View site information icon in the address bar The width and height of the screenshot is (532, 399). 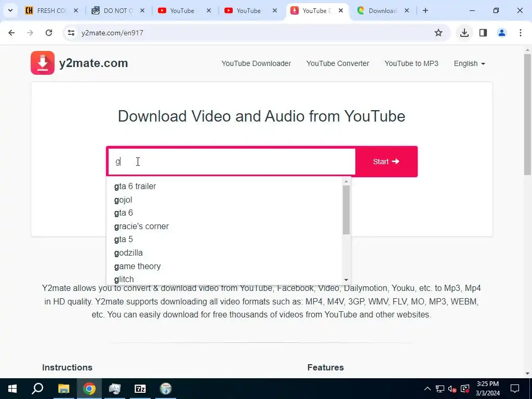71,33
